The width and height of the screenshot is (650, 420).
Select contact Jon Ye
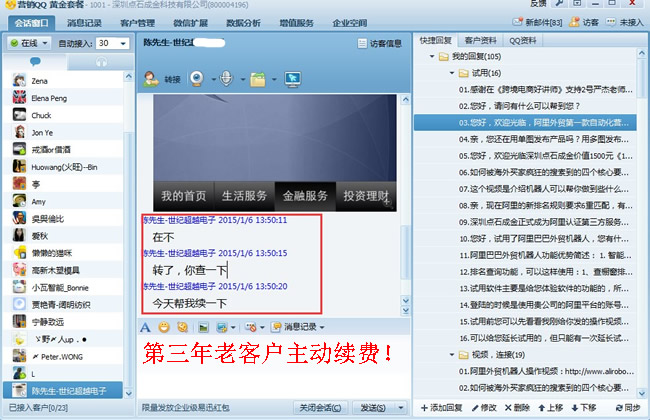coord(63,133)
